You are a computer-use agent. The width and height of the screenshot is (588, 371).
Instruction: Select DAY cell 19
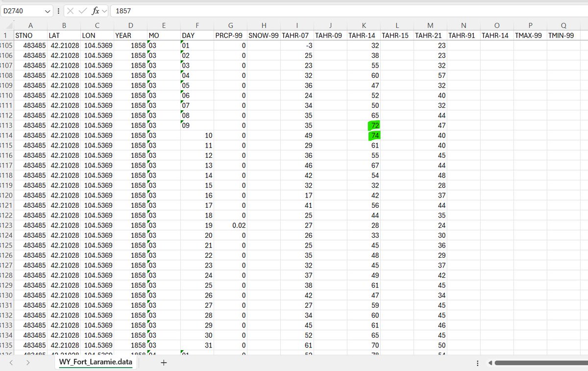pyautogui.click(x=197, y=225)
